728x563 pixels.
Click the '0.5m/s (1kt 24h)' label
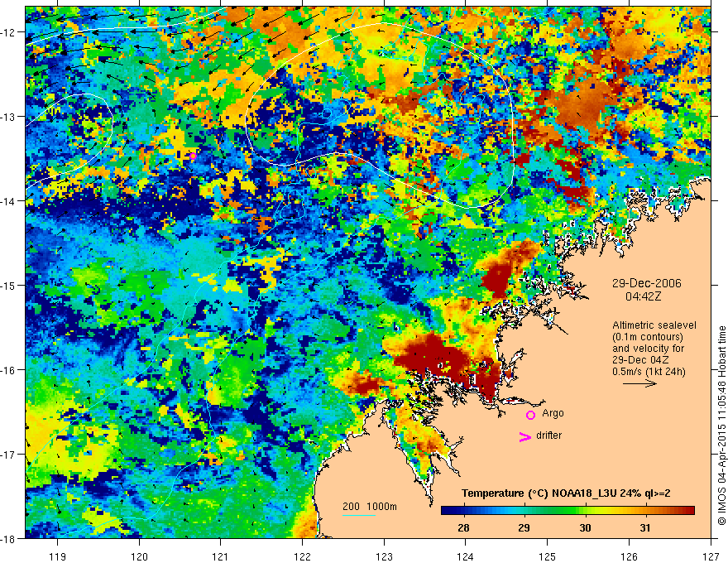tap(649, 372)
